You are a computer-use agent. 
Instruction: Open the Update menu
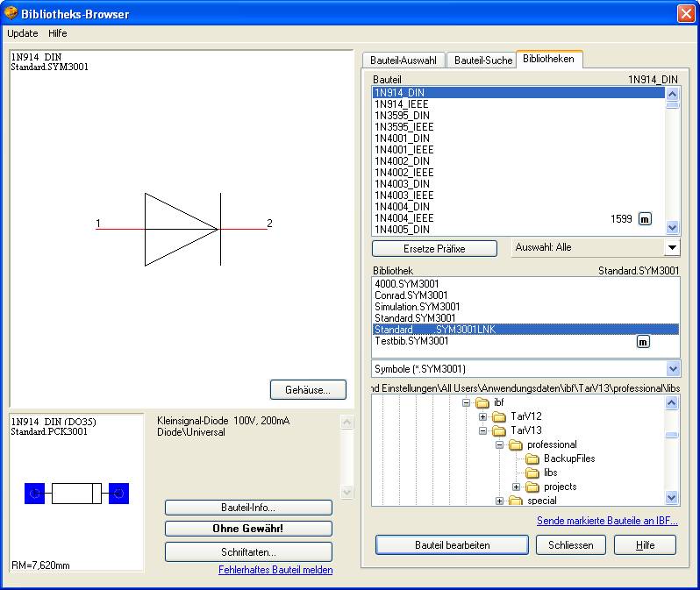pyautogui.click(x=23, y=33)
